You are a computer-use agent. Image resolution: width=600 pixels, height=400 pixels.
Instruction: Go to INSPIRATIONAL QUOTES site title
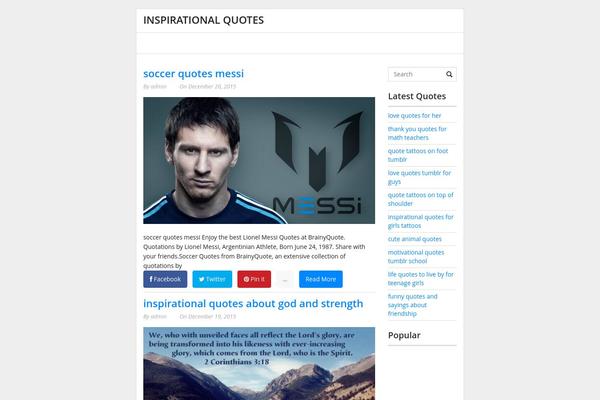click(204, 20)
